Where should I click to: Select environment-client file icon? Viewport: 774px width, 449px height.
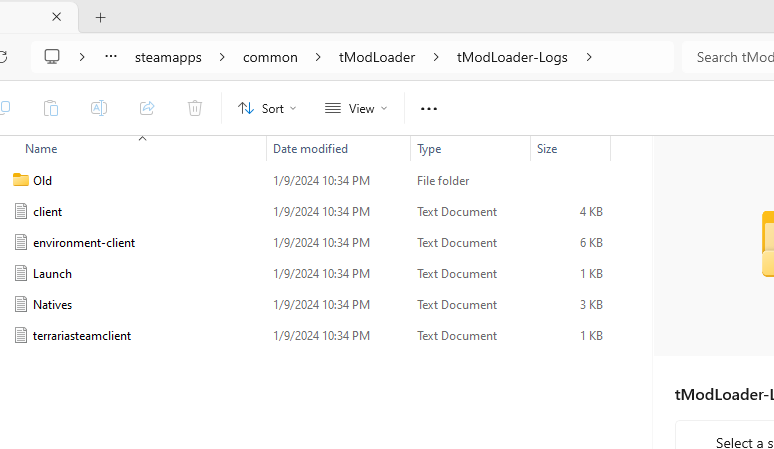point(21,242)
